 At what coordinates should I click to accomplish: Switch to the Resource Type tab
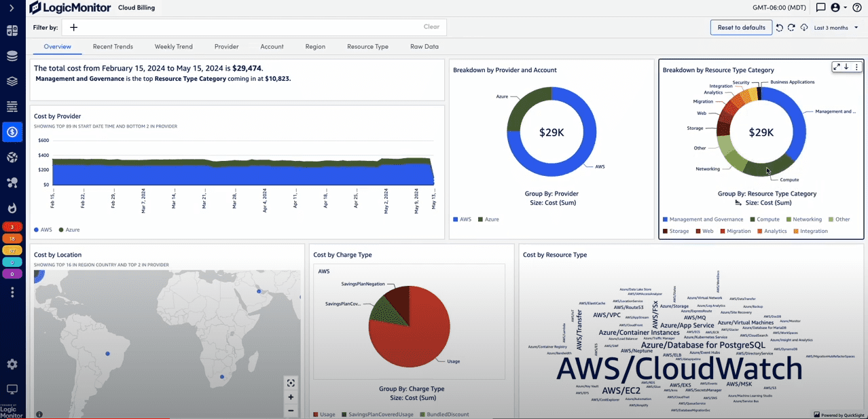coord(367,47)
